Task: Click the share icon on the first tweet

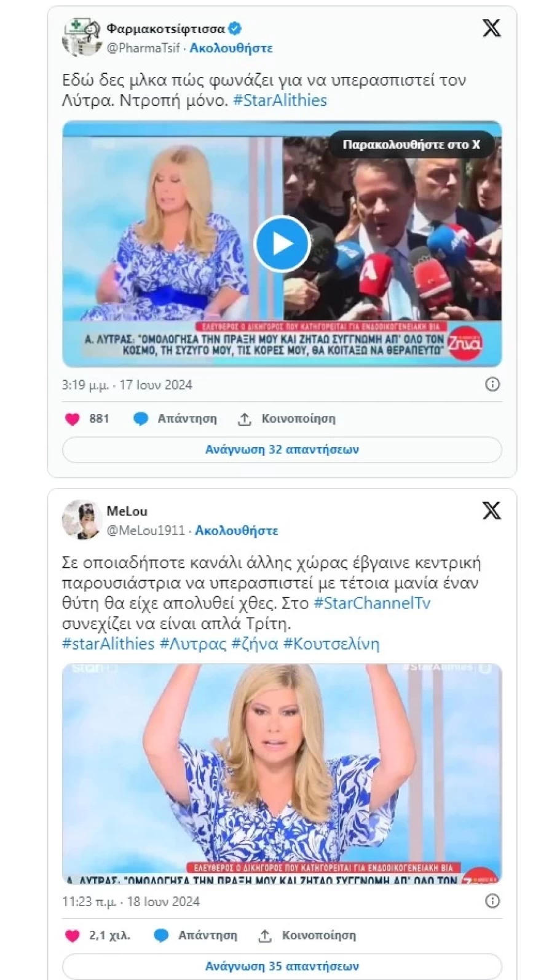Action: point(245,419)
